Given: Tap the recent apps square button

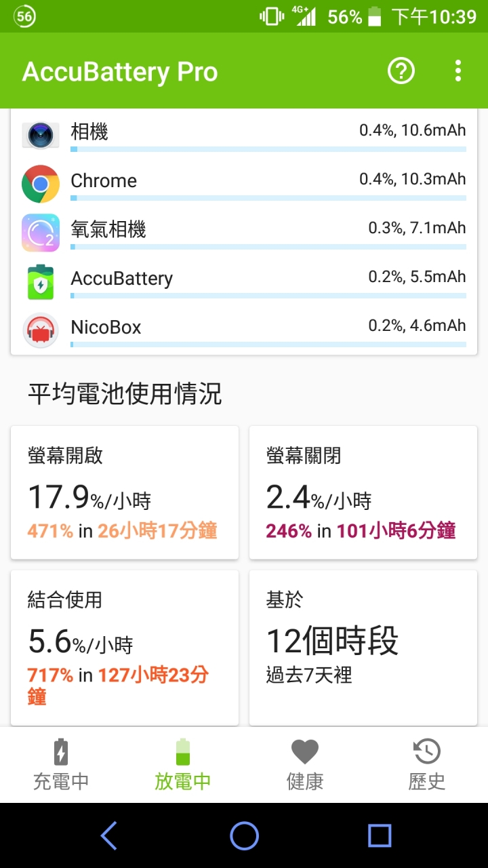Looking at the screenshot, I should coord(380,835).
